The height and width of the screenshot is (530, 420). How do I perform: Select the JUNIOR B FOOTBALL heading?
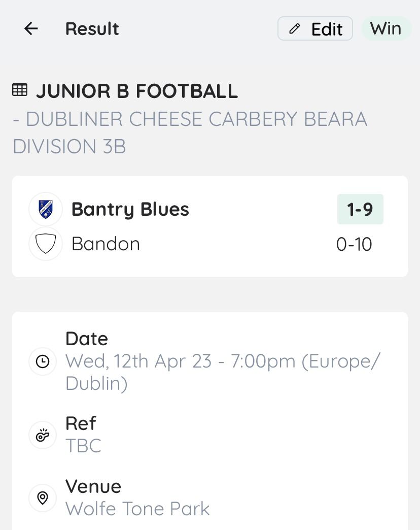click(136, 91)
